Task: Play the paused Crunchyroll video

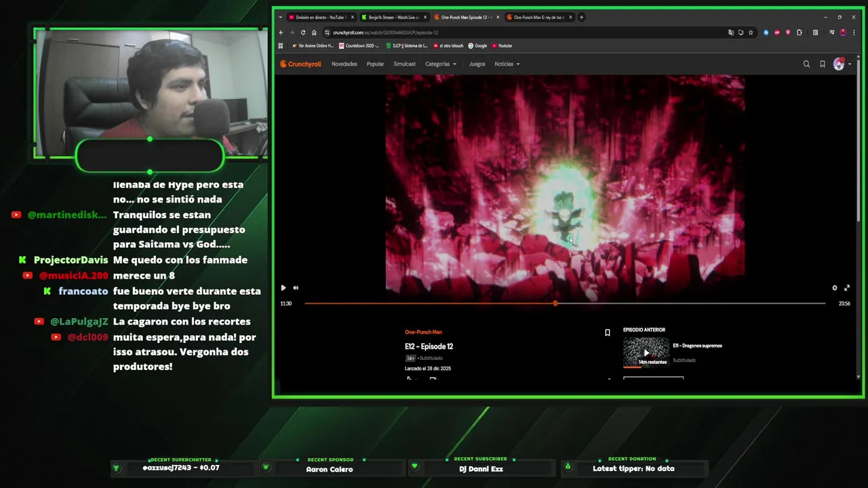Action: tap(283, 288)
